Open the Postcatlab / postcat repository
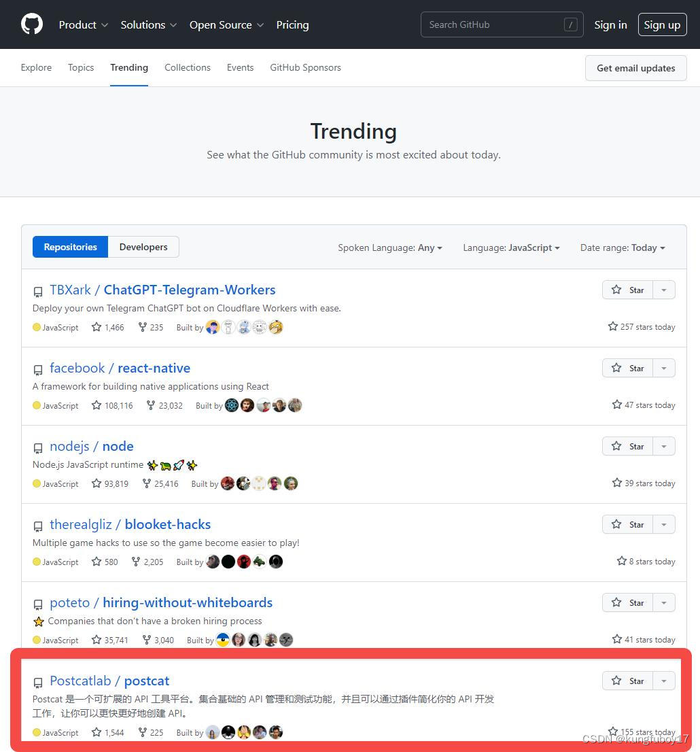Image resolution: width=700 pixels, height=752 pixels. pyautogui.click(x=109, y=681)
